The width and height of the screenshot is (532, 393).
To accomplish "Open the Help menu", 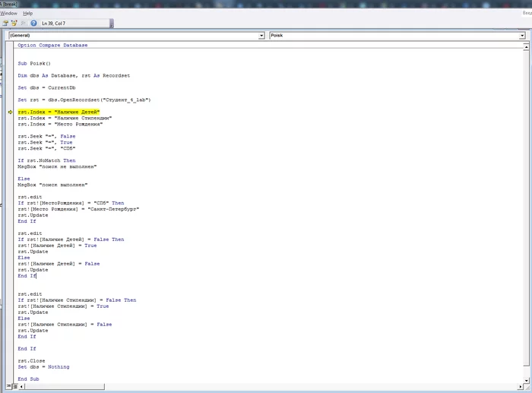I will click(28, 13).
